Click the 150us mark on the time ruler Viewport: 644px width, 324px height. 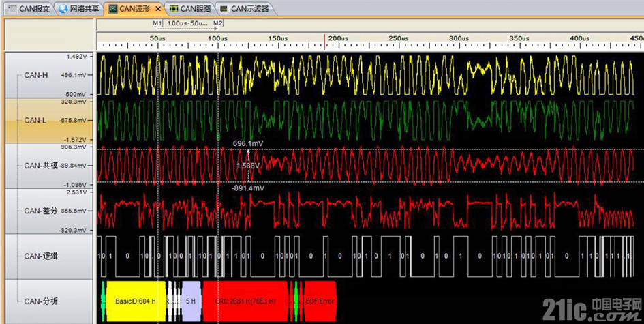pyautogui.click(x=278, y=38)
